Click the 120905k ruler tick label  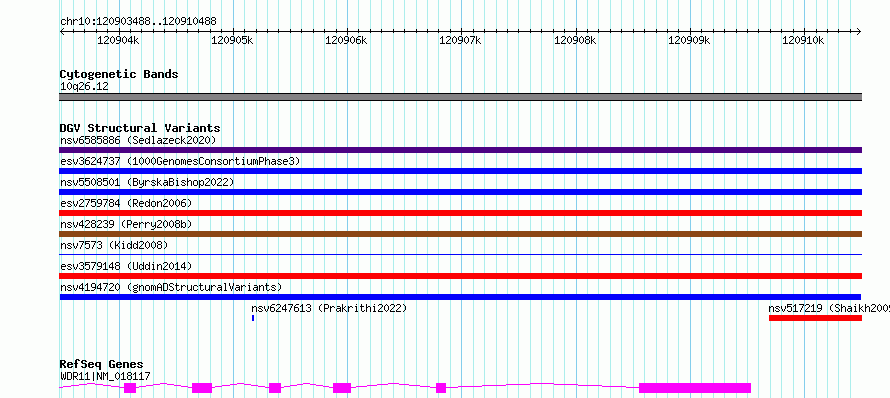(232, 40)
